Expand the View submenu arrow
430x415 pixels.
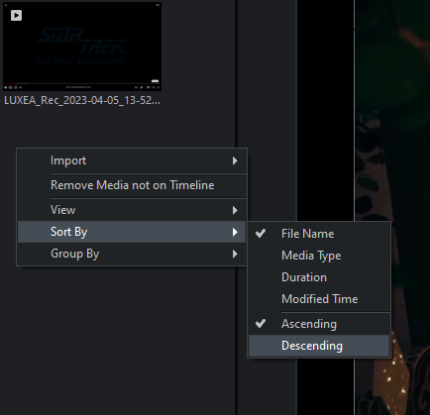[235, 210]
